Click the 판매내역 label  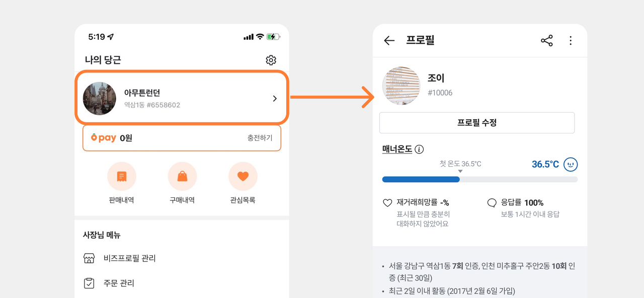(x=122, y=200)
